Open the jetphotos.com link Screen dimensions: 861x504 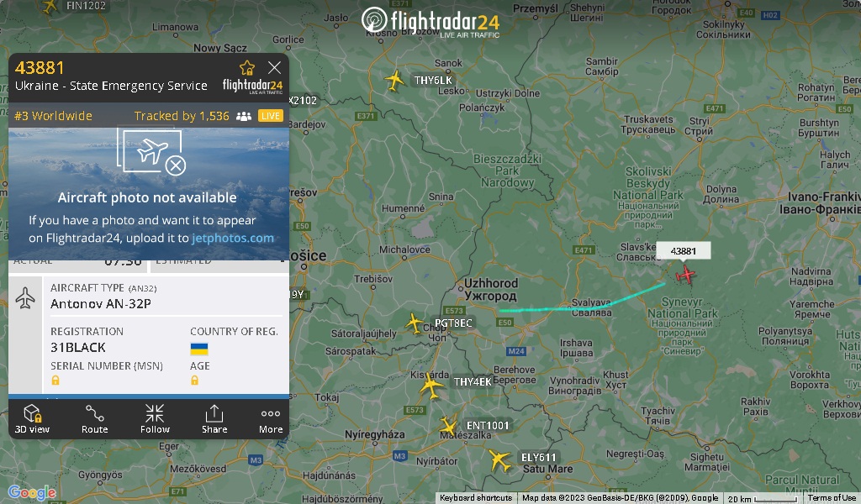[x=233, y=238]
